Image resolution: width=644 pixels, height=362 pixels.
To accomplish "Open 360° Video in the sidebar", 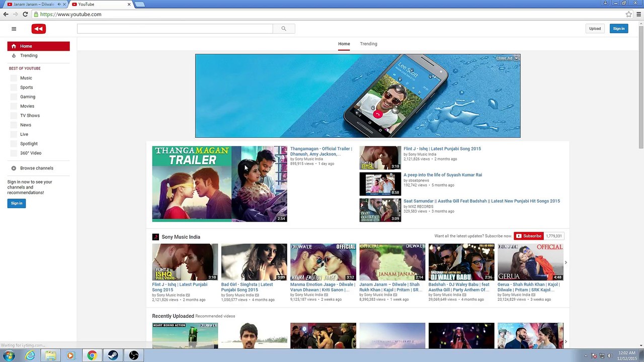I will (31, 153).
